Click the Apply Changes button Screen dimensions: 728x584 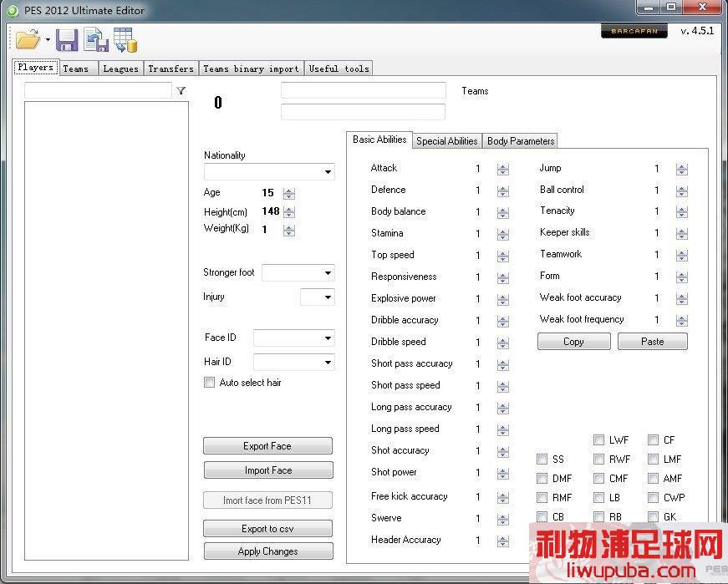(x=268, y=551)
